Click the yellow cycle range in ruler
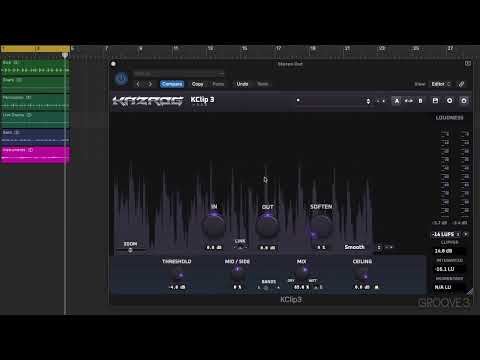This screenshot has height=360, width=480. coord(35,49)
